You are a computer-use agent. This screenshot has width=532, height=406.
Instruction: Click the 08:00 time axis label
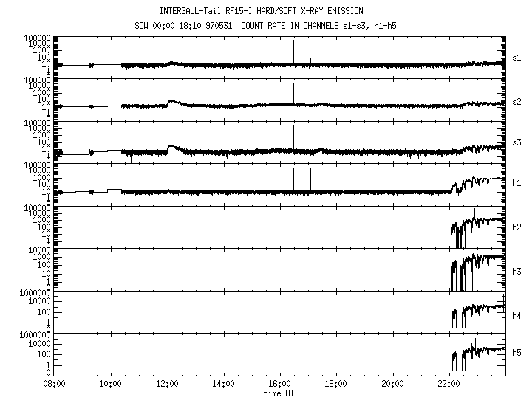pyautogui.click(x=54, y=384)
